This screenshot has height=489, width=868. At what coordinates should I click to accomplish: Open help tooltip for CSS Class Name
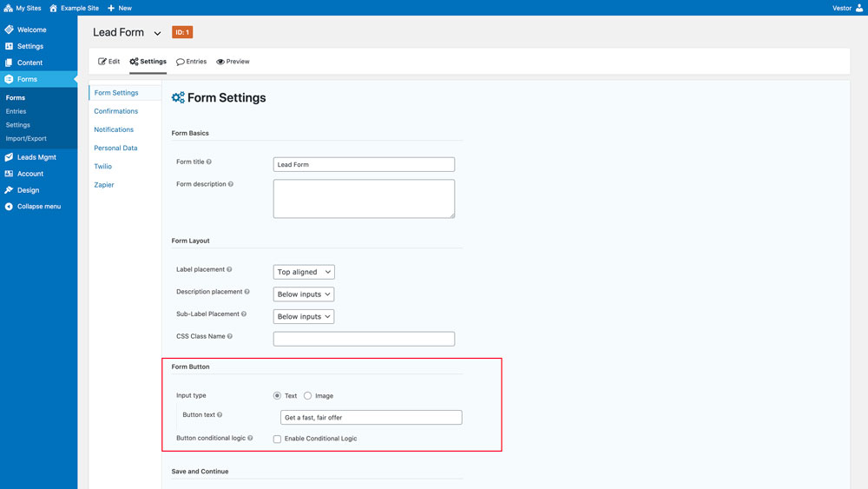[x=230, y=336]
